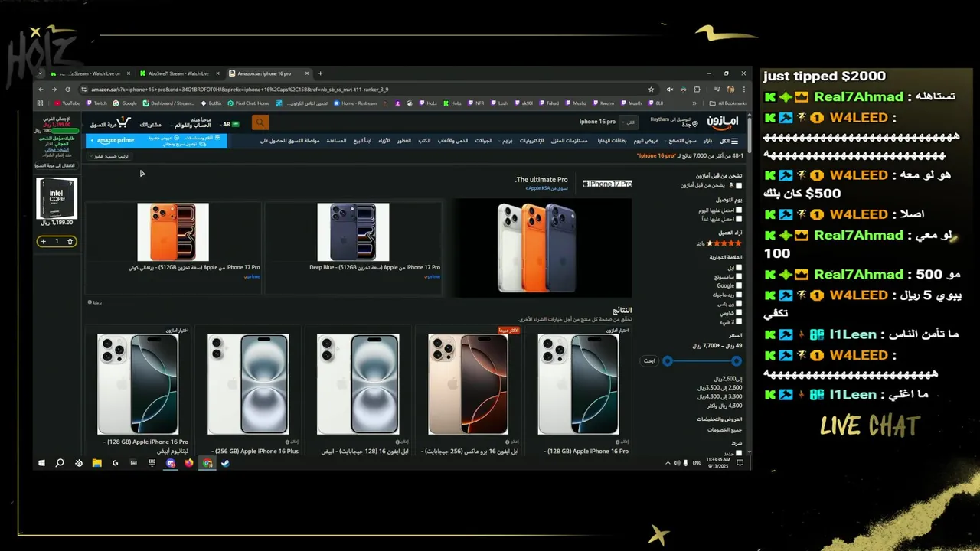The image size is (980, 551).
Task: Increase cart quantity with the plus button
Action: 43,242
